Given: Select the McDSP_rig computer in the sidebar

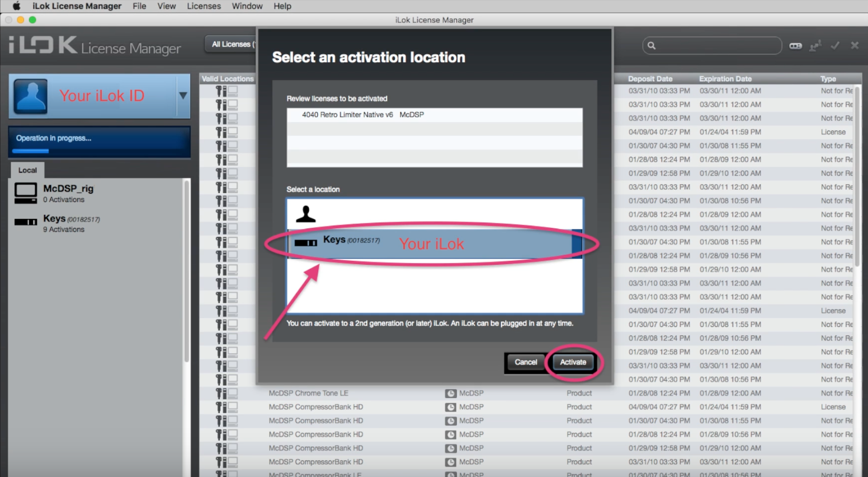Looking at the screenshot, I should coord(96,193).
